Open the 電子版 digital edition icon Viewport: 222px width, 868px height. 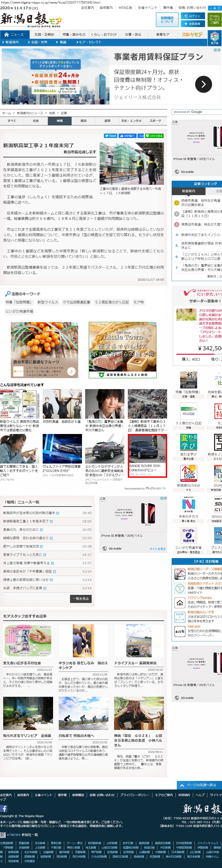(214, 37)
